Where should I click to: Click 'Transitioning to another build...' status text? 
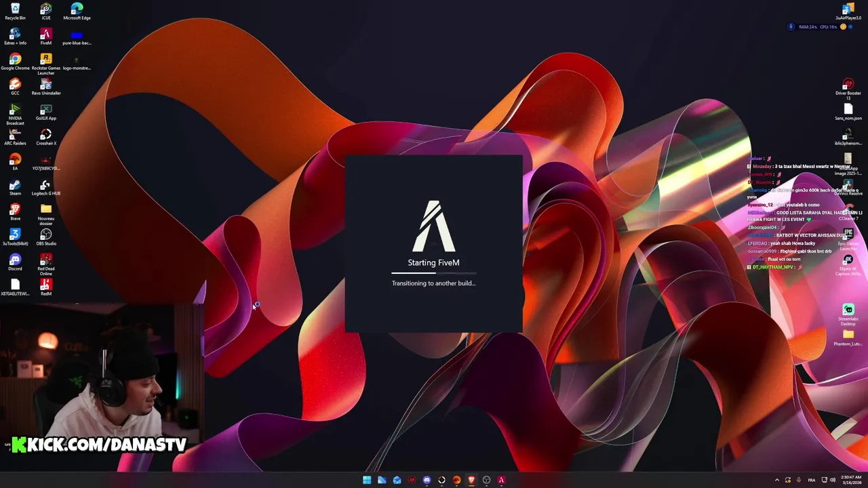tap(434, 283)
